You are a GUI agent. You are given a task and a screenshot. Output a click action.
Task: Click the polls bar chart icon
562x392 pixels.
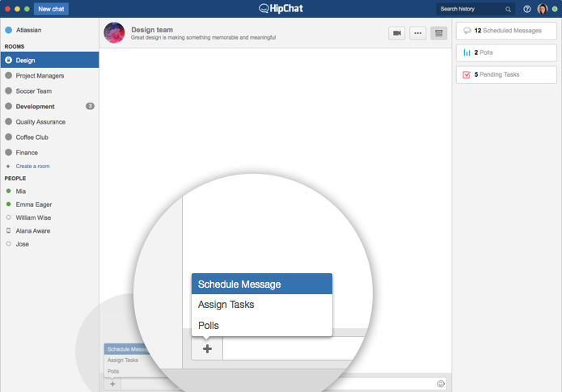tap(467, 53)
